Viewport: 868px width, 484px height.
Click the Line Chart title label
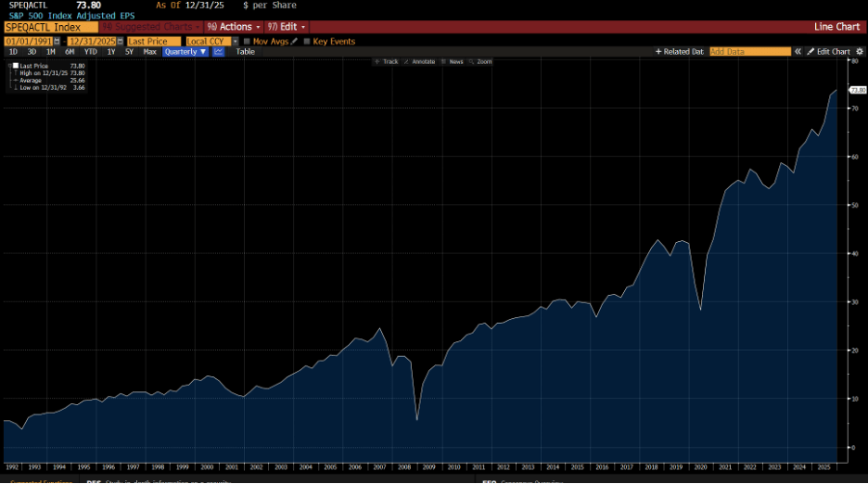pos(836,27)
